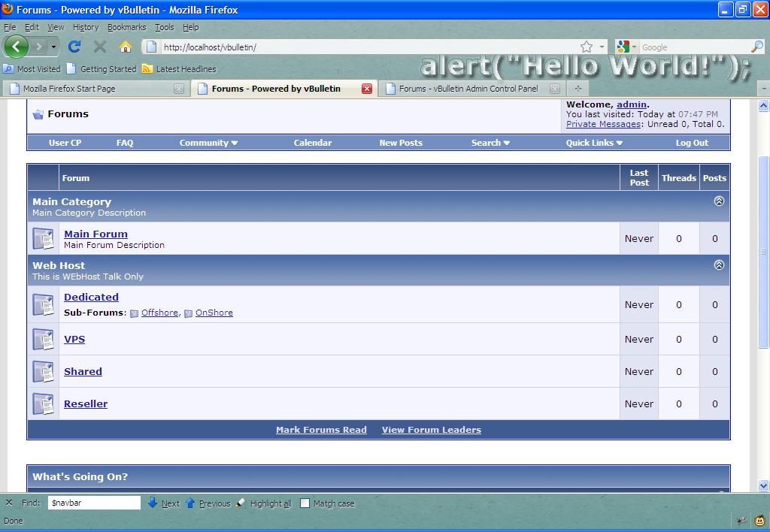Open the Private Messages link
Image resolution: width=770 pixels, height=532 pixels.
pos(604,124)
